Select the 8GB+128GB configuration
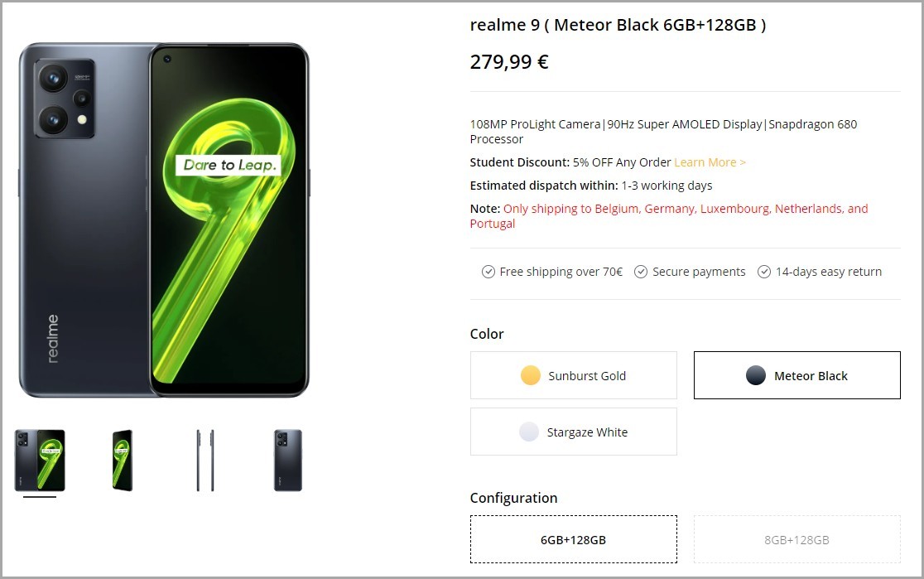This screenshot has width=924, height=579. pyautogui.click(x=796, y=539)
